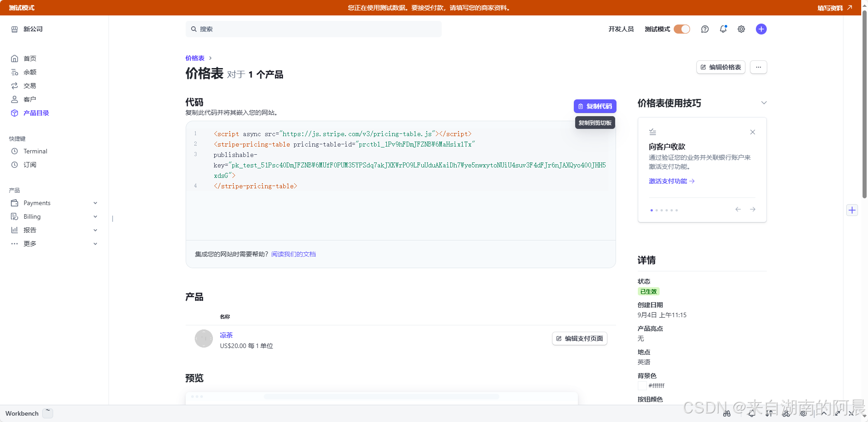
Task: Collapse the 价格表使用技巧 panel
Action: (764, 103)
